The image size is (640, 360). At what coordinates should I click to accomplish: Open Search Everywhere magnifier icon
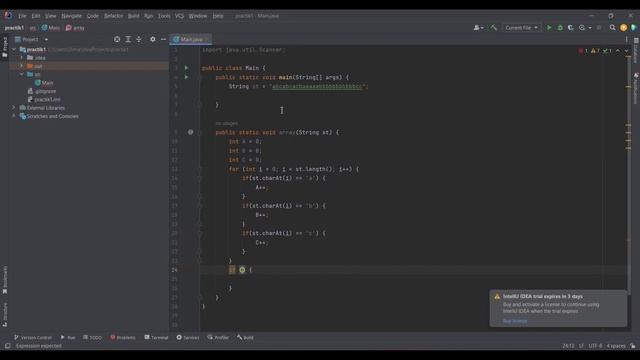coord(612,28)
